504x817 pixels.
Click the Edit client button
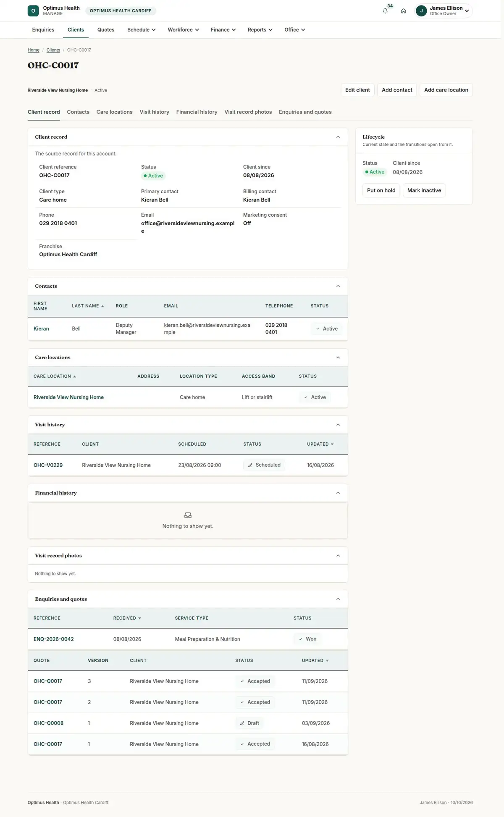[357, 90]
